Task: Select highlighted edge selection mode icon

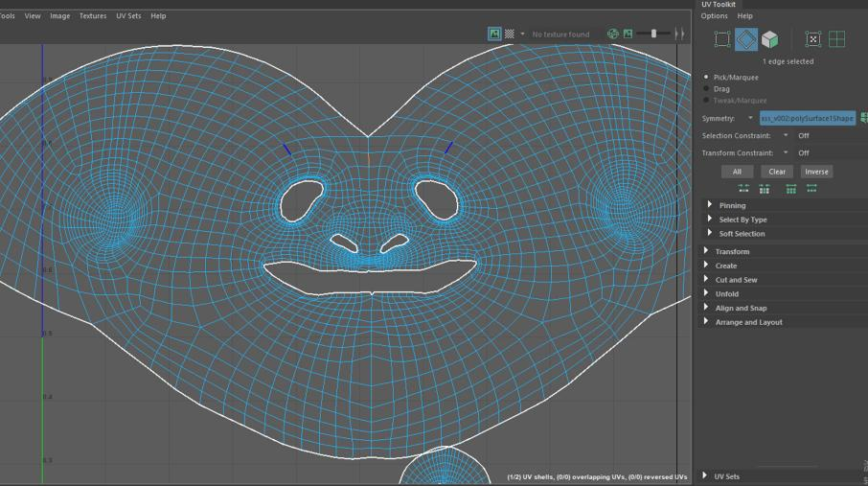Action: click(x=746, y=39)
